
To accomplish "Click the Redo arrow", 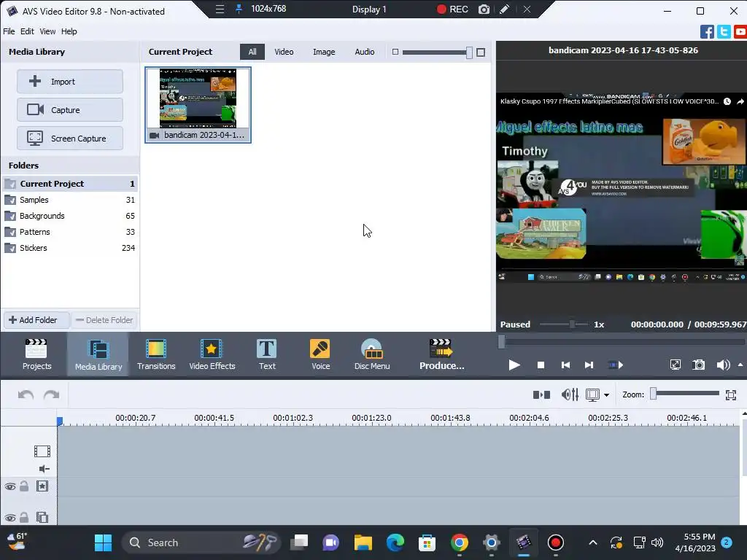I will (x=52, y=394).
